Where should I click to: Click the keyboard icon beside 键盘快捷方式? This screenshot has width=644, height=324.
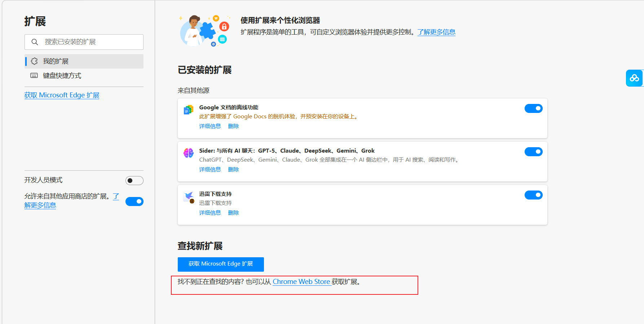click(x=34, y=75)
